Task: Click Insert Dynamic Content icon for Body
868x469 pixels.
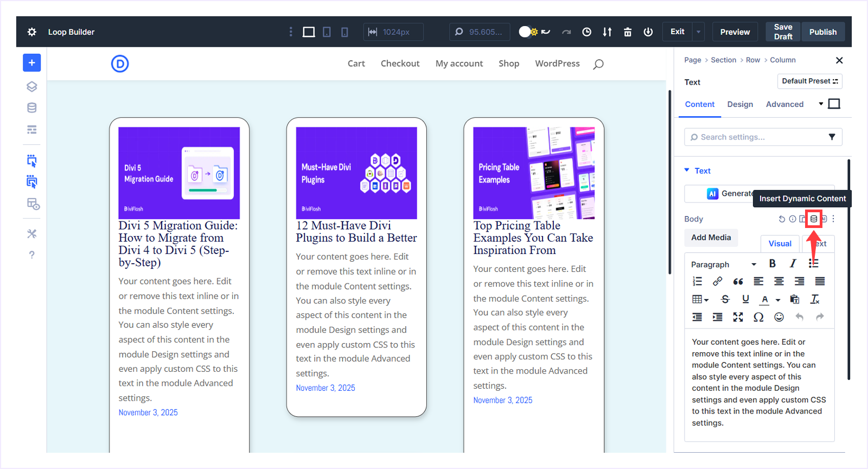Action: point(813,219)
